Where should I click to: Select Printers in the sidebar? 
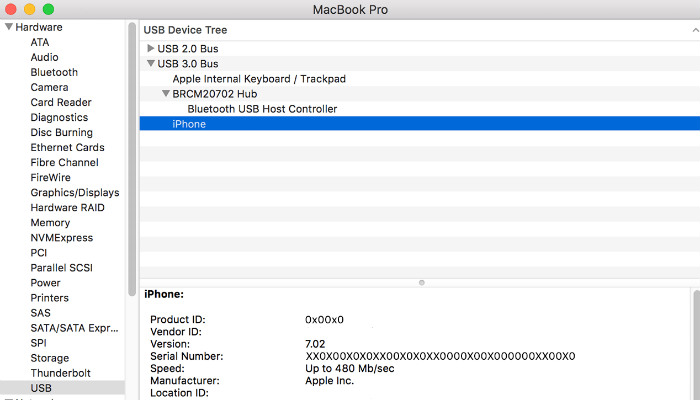pos(50,298)
